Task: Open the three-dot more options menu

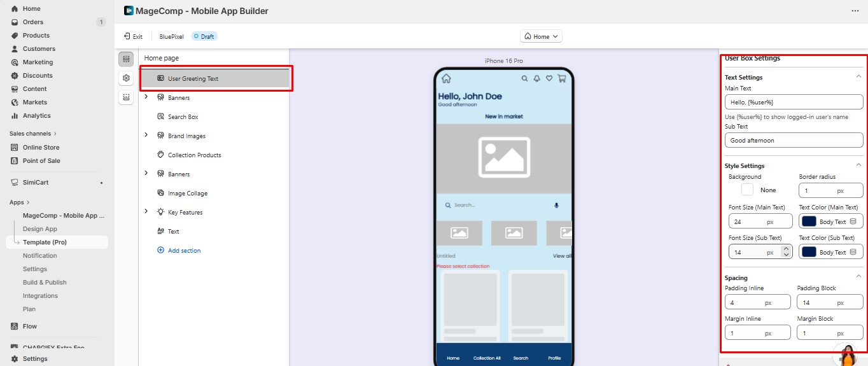Action: tap(855, 11)
